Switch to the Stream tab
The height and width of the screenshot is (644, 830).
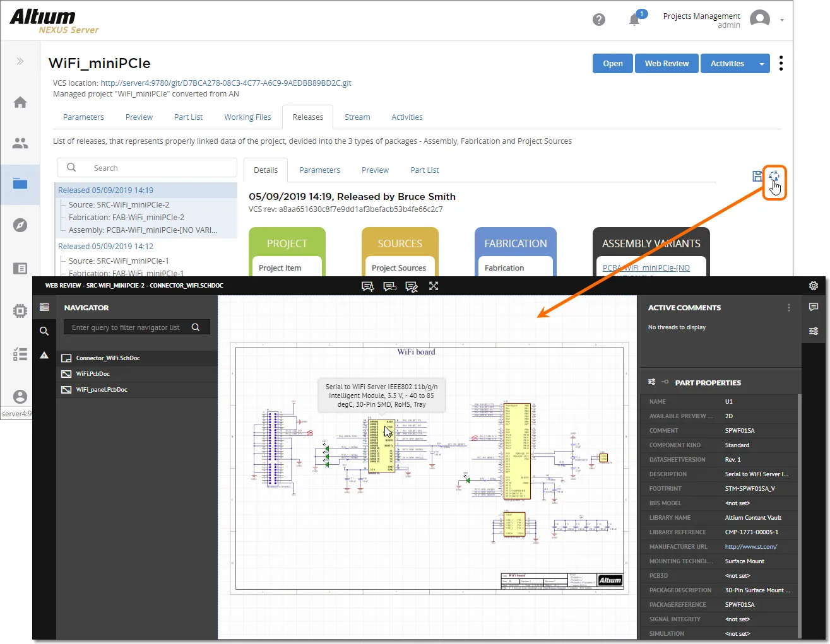[x=357, y=117]
